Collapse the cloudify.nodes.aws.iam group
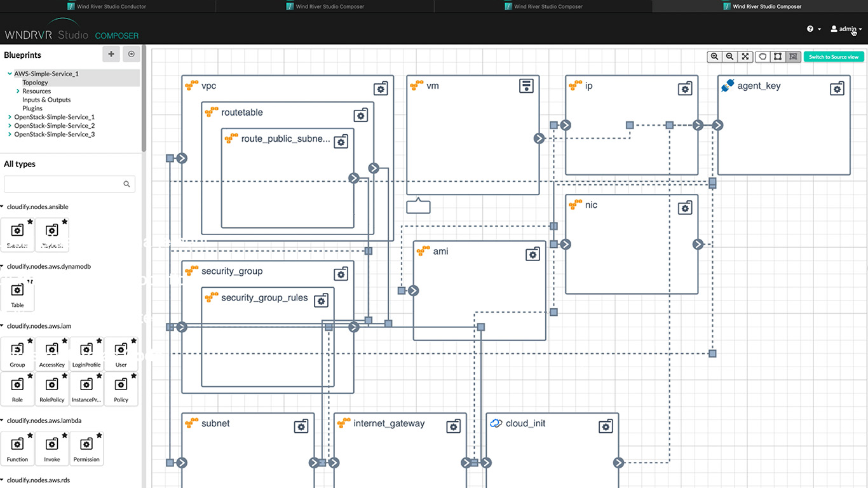The image size is (868, 488). pos(2,326)
